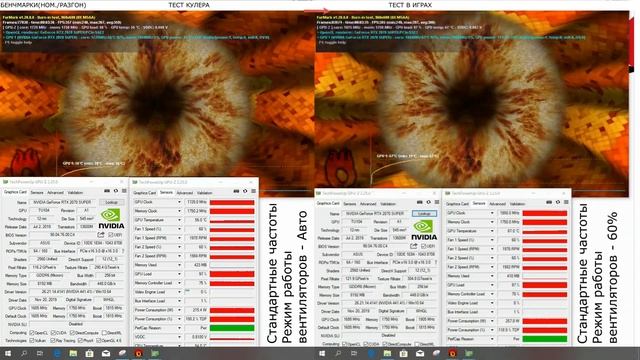The height and width of the screenshot is (360, 640).
Task: Click search icon on taskbar below Авто-mode windows
Action: pos(24,353)
